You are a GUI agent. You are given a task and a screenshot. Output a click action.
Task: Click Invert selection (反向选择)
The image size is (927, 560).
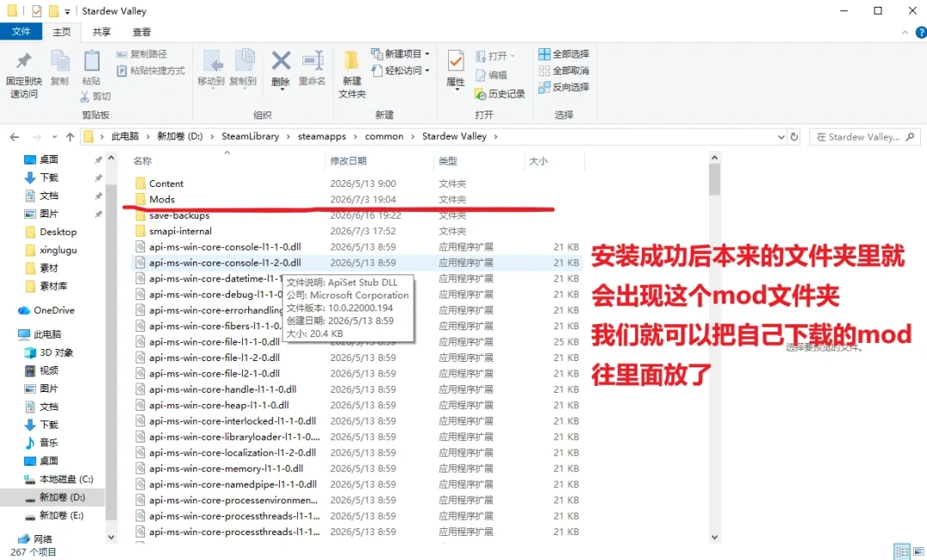(563, 87)
